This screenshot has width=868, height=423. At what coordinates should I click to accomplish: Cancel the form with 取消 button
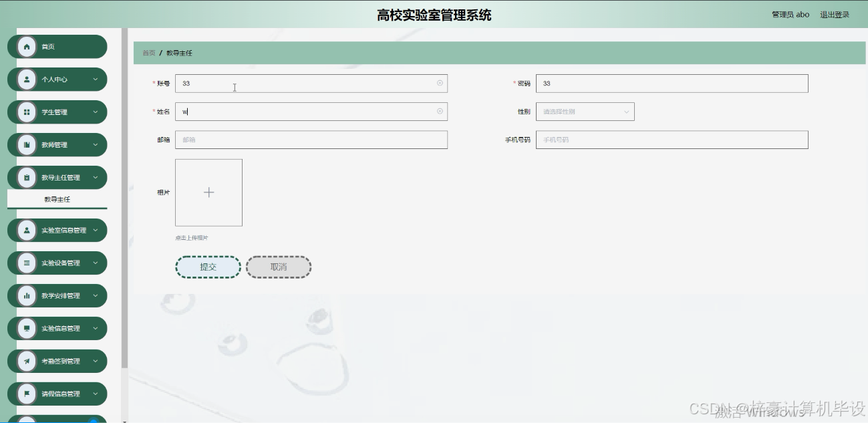(x=279, y=267)
